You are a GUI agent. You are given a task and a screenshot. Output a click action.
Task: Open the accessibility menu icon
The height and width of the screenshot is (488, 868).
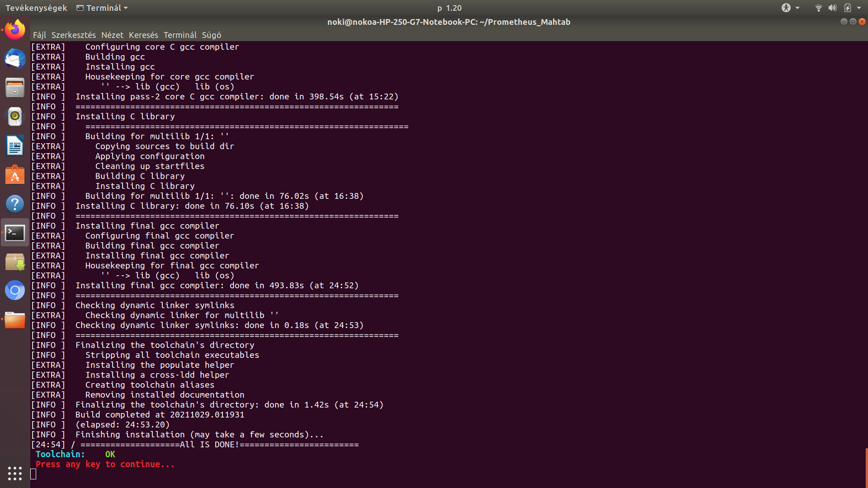(786, 8)
